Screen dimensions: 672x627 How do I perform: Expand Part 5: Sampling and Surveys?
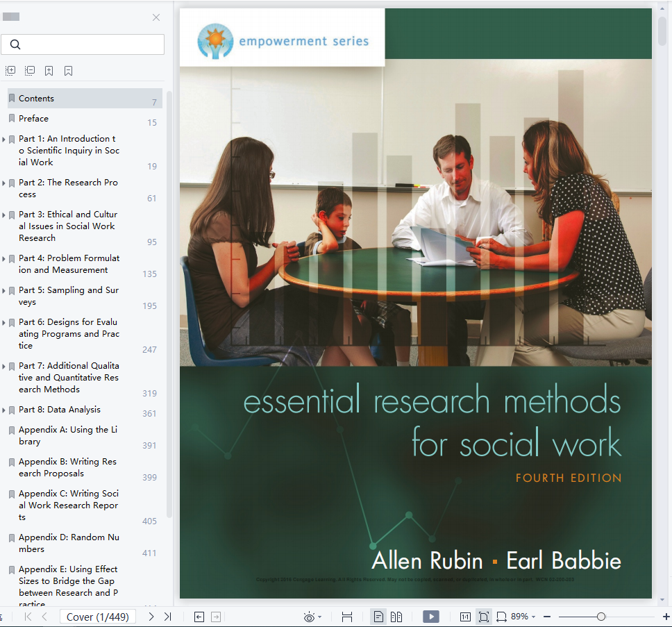4,290
